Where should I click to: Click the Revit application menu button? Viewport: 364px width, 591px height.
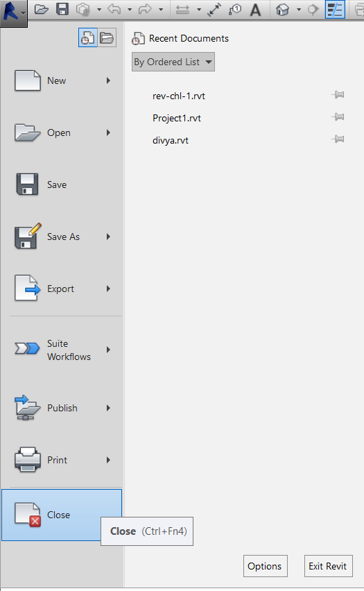[x=14, y=12]
